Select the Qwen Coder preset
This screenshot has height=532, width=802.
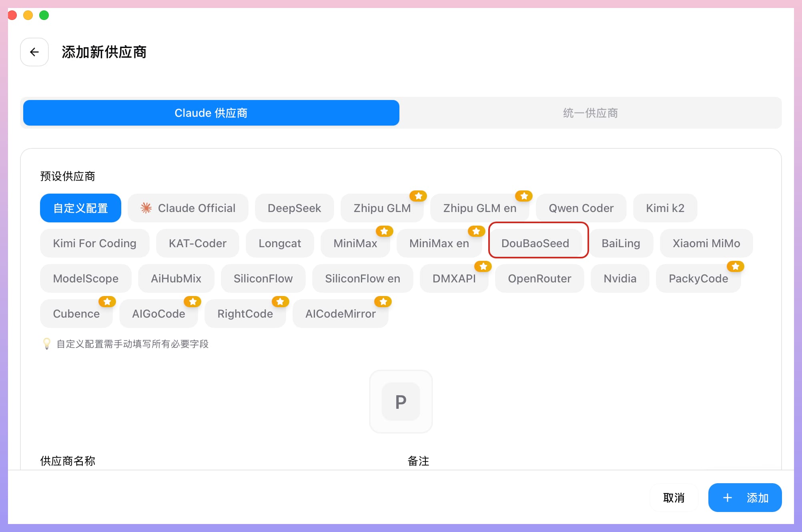pyautogui.click(x=581, y=208)
